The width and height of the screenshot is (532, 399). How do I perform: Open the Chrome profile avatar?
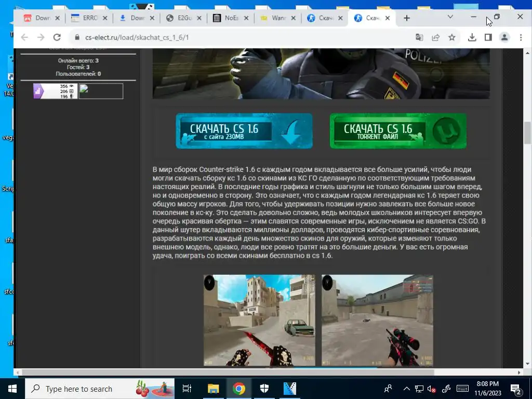[504, 37]
